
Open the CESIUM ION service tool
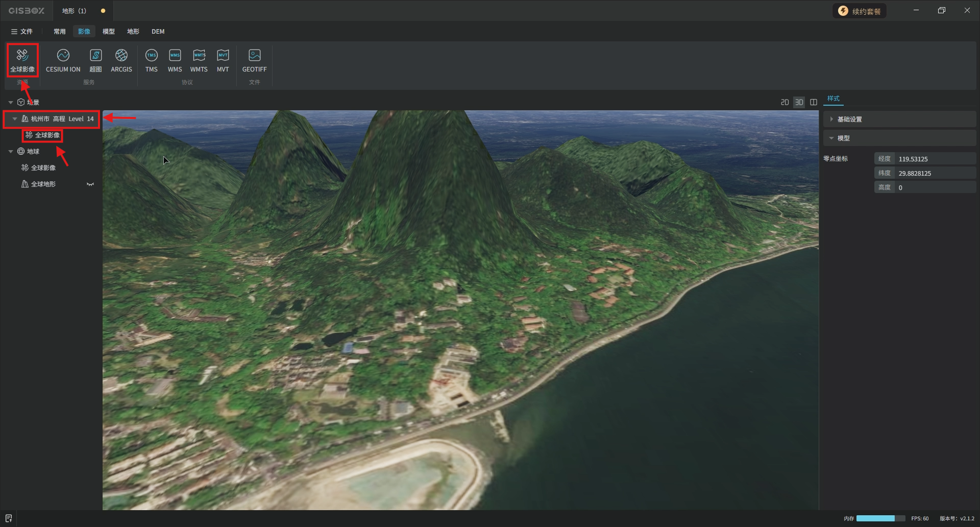click(x=63, y=60)
